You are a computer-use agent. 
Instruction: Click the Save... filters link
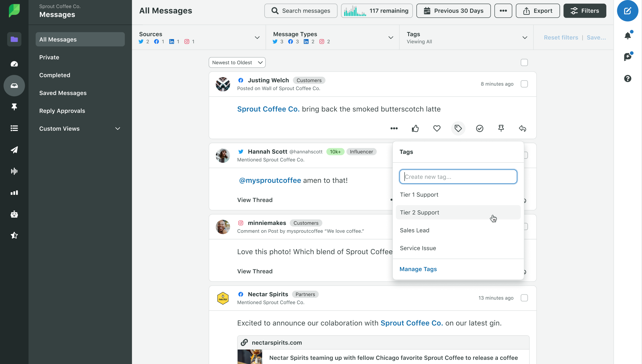pos(596,38)
